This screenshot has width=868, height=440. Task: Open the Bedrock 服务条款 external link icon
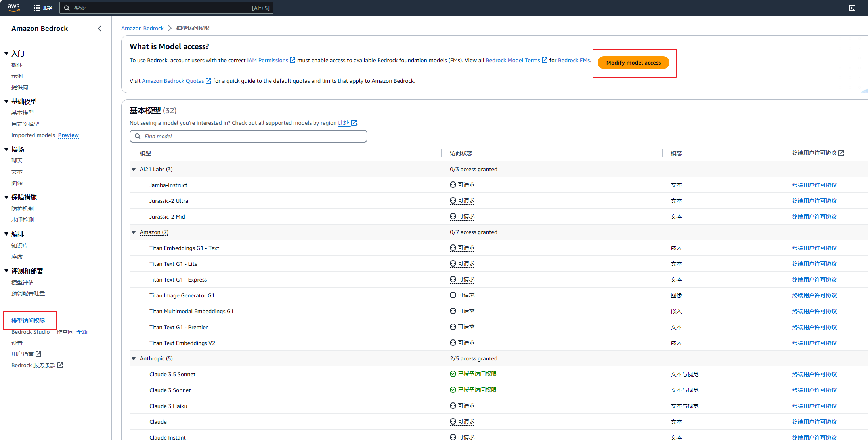(60, 365)
